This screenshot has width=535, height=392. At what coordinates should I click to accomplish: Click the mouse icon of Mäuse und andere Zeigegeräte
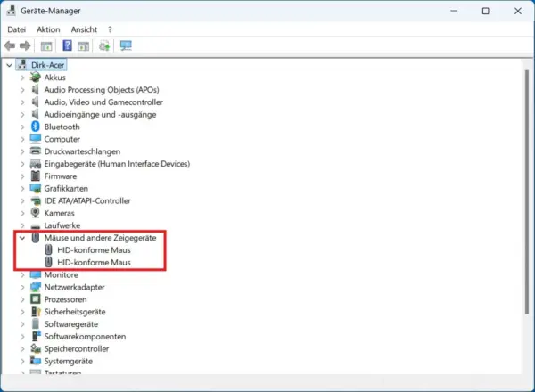coord(35,238)
